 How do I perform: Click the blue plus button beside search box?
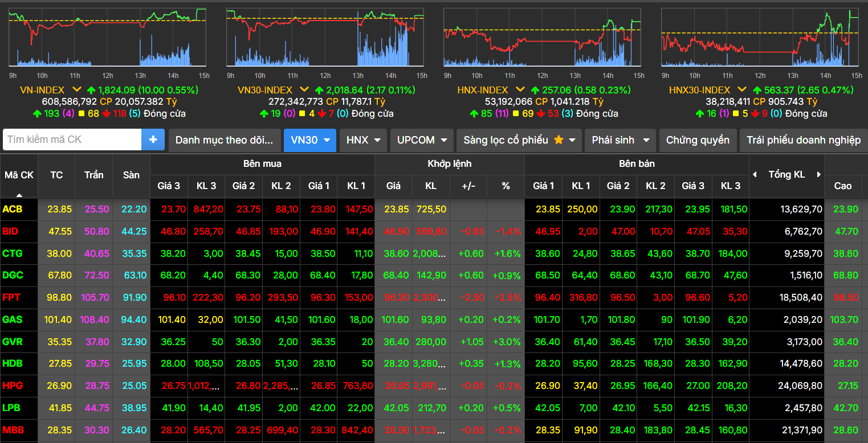[153, 140]
